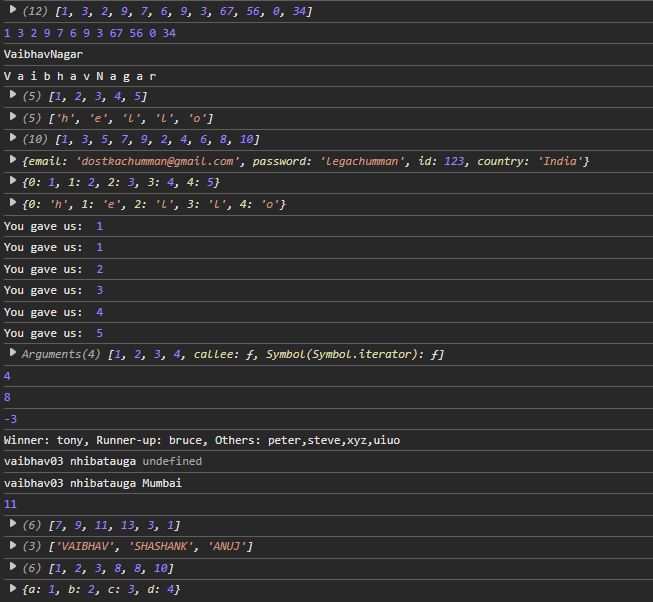Click the line '1 3 2 9 7 6 9 3 67 56 0 34'
653x602 pixels.
[90, 33]
